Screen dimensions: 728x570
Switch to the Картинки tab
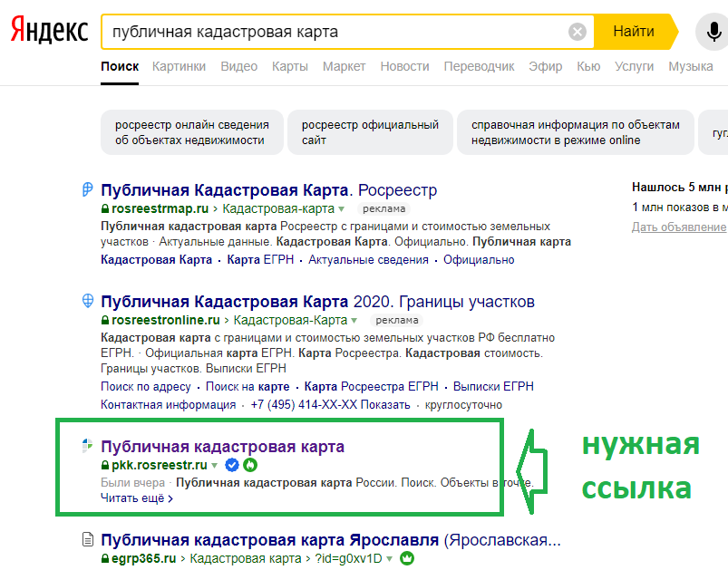(x=179, y=66)
